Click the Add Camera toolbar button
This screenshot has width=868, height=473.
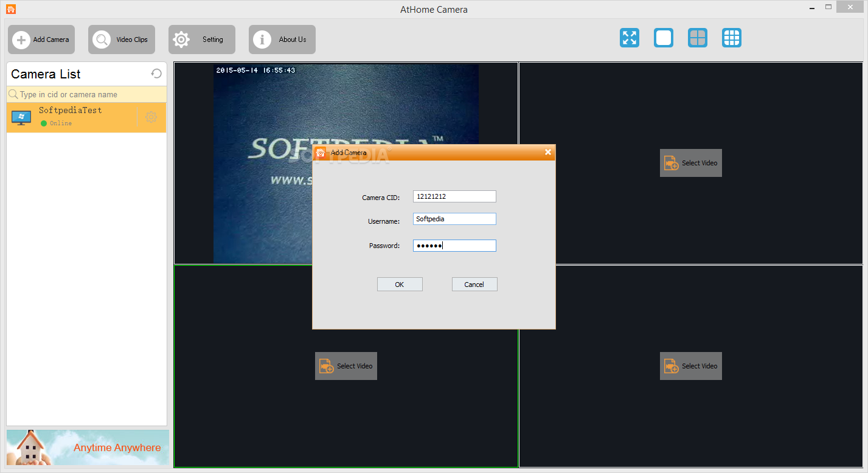(x=41, y=40)
